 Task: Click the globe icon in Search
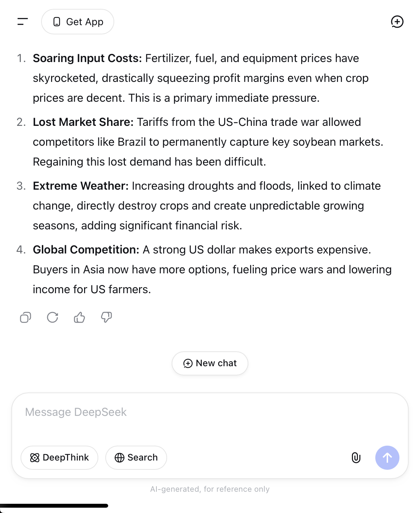(120, 458)
